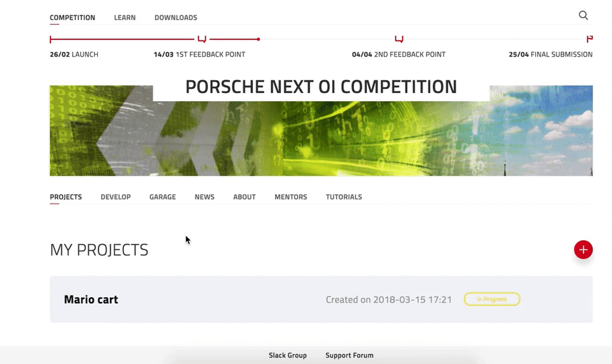Select the final submission flag marker

[590, 38]
